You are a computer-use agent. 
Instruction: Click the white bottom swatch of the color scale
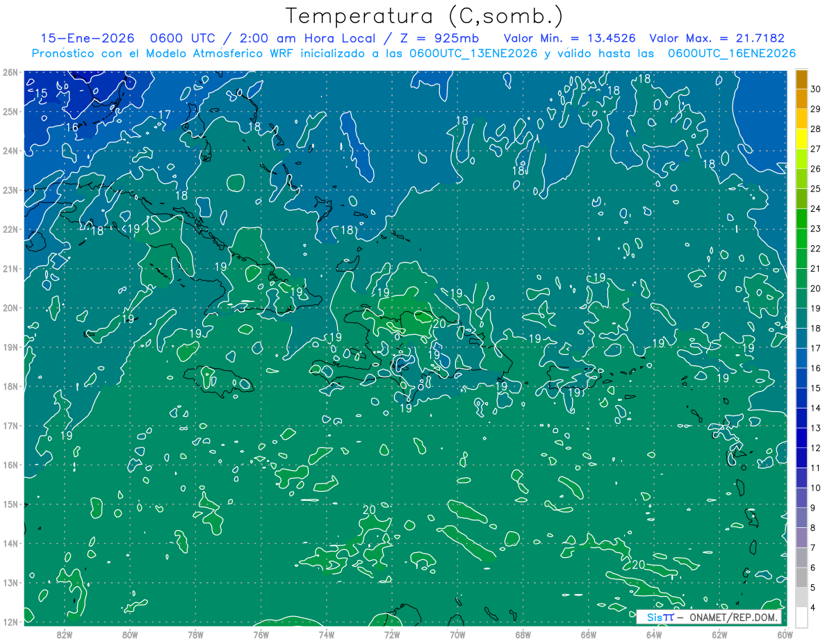802,616
